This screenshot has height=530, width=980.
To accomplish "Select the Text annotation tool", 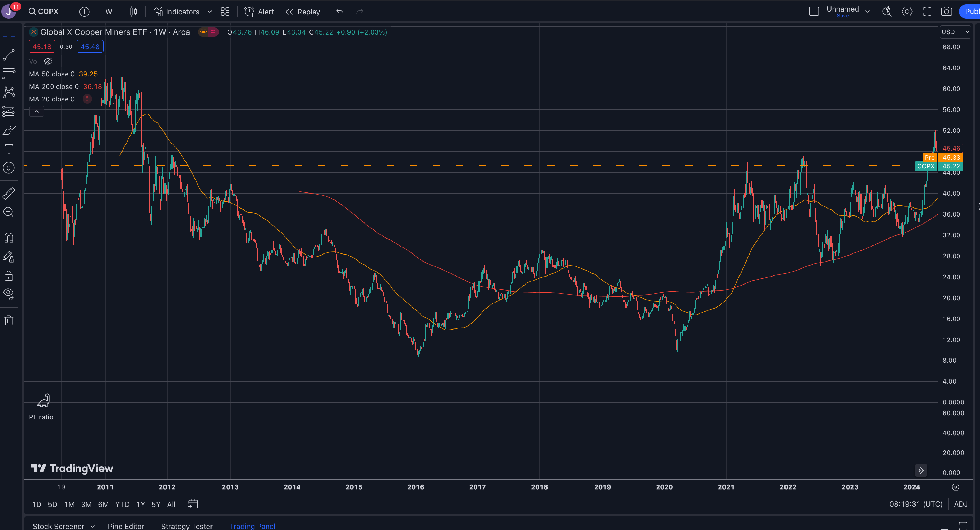I will (x=9, y=149).
